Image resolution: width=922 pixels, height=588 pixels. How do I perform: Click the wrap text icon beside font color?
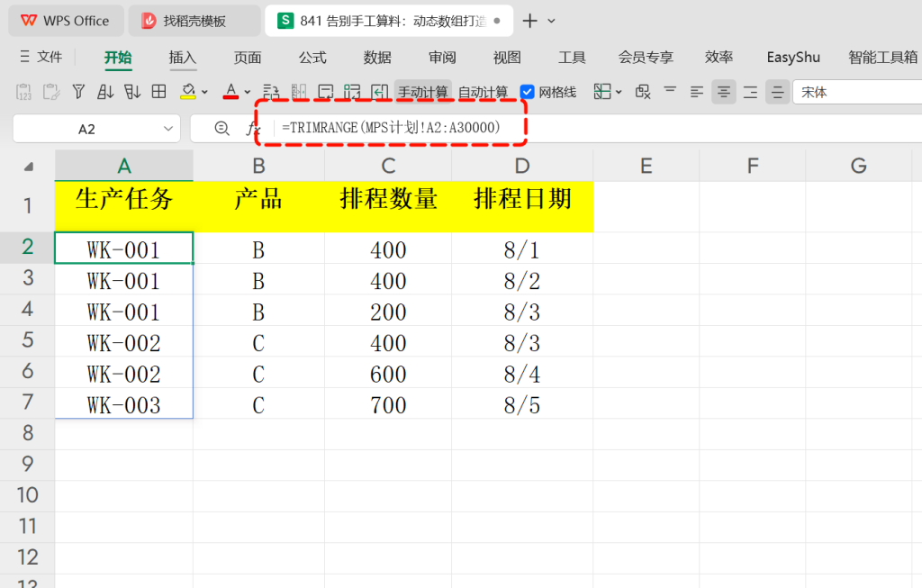tap(271, 92)
